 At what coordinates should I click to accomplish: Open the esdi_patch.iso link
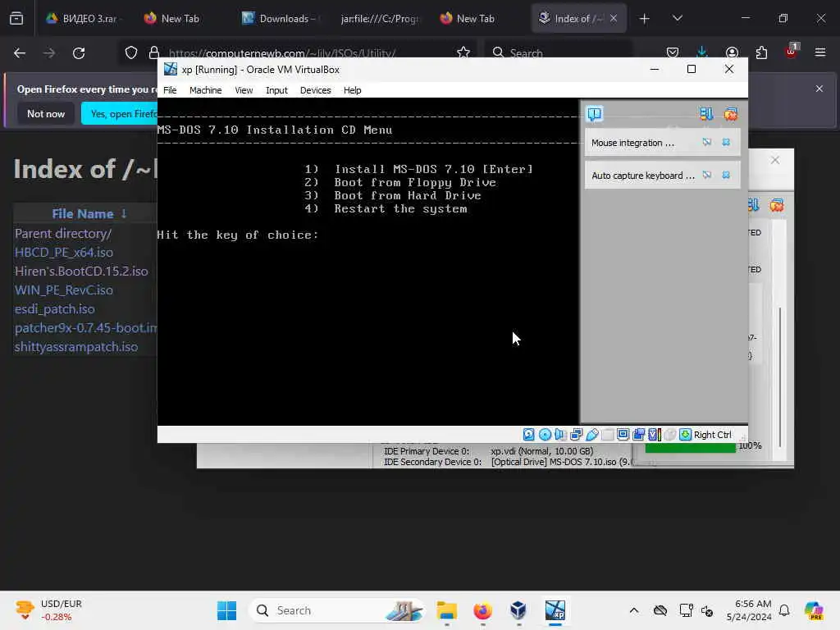tap(55, 309)
